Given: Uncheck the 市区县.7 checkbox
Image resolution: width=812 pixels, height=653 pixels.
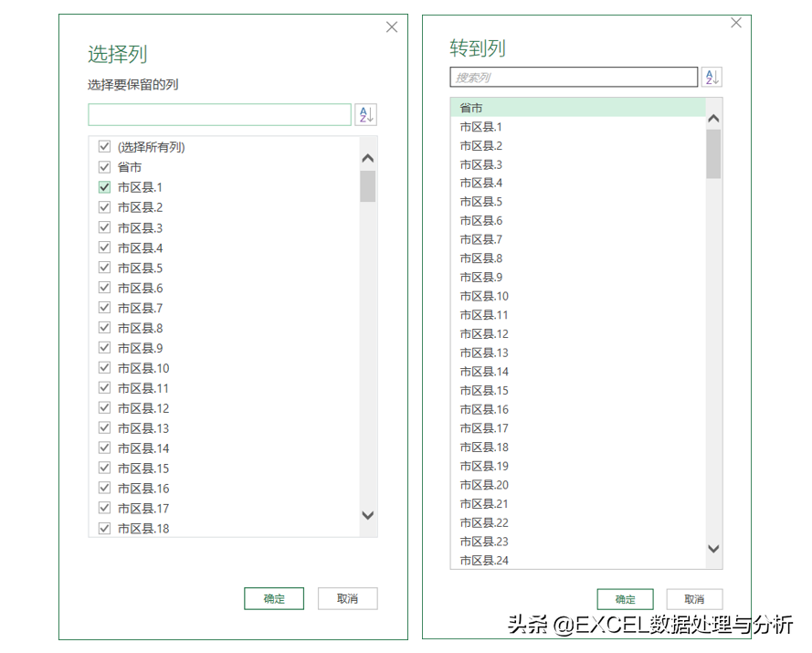Looking at the screenshot, I should 105,308.
